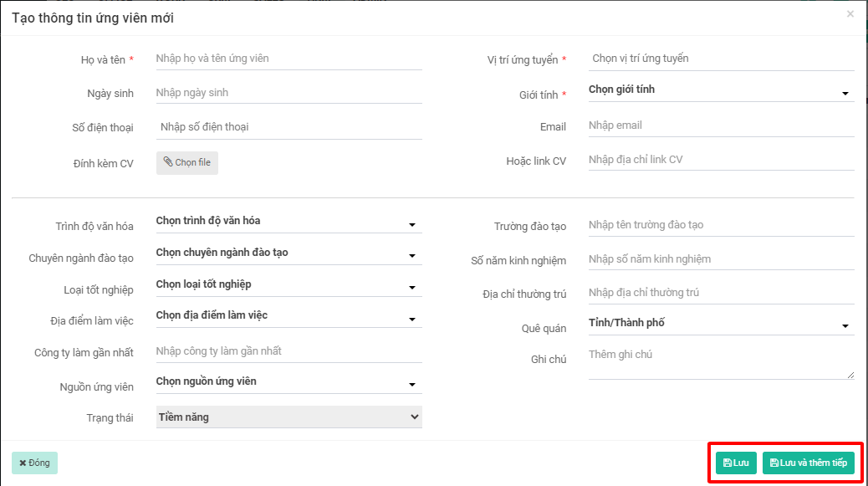Close the dialog with the X icon
868x486 pixels.
click(850, 14)
